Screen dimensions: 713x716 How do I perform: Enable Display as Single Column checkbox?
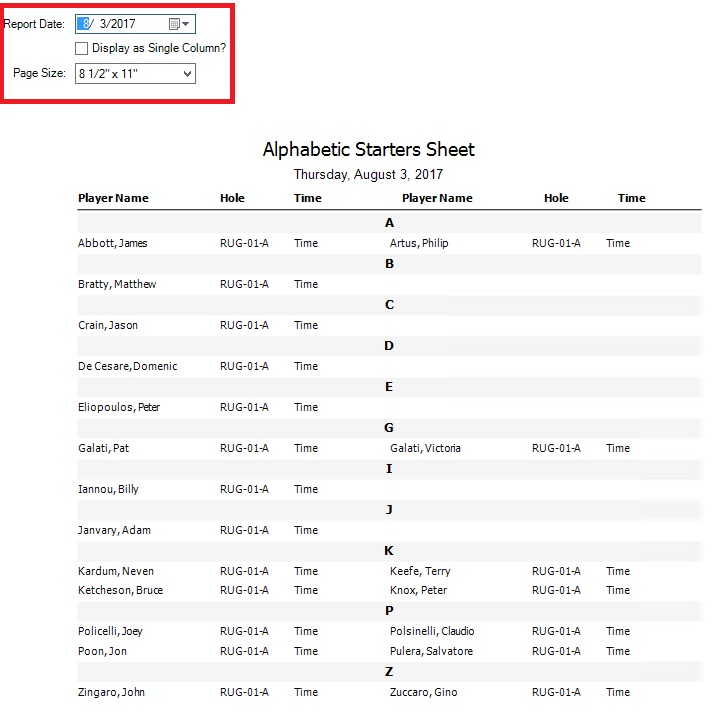click(82, 48)
